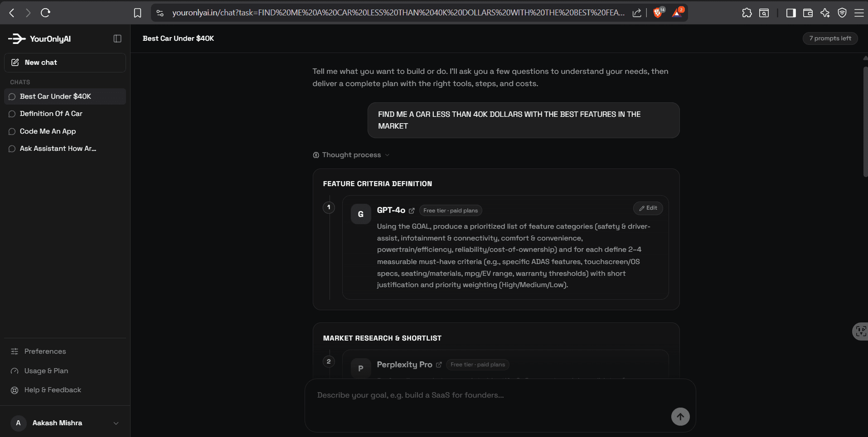Screen dimensions: 868x437
Task: Click the Best Car Under $40K page title
Action: (178, 38)
